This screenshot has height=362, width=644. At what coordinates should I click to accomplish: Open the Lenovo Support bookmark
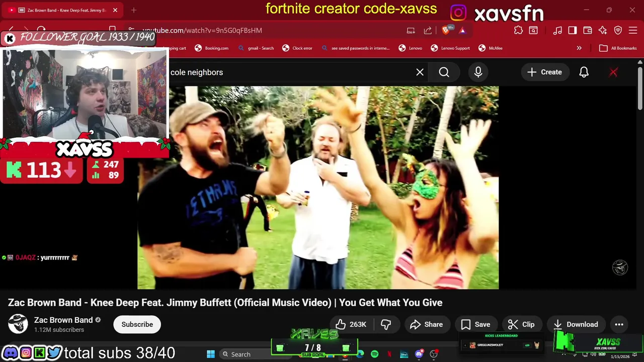[x=450, y=48]
